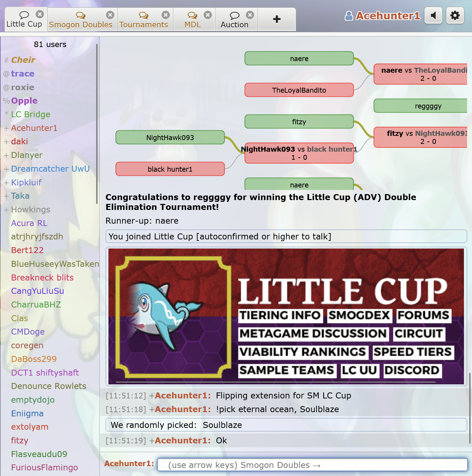Close the Tournaments tab
Screen dimensions: 472x476
tap(166, 15)
